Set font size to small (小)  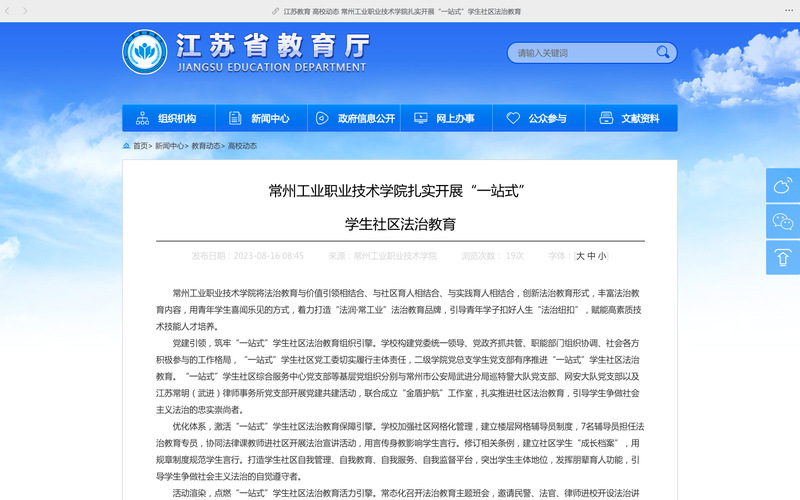coord(602,256)
